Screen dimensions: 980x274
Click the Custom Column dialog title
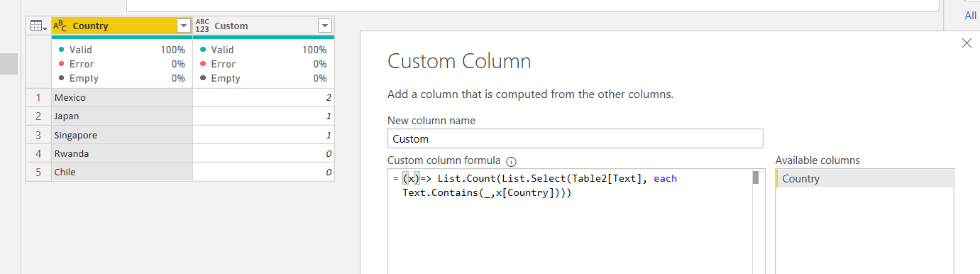(x=459, y=61)
